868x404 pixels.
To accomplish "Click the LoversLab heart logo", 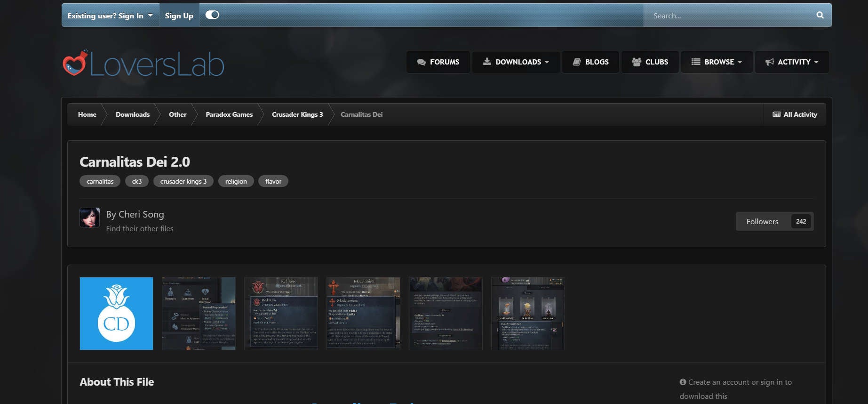I will pyautogui.click(x=75, y=63).
